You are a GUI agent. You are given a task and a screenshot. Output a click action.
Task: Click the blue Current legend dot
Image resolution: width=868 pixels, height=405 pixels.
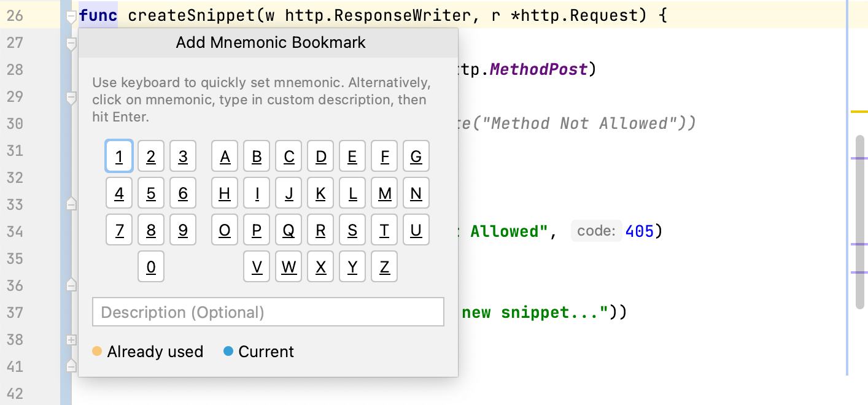coord(228,352)
